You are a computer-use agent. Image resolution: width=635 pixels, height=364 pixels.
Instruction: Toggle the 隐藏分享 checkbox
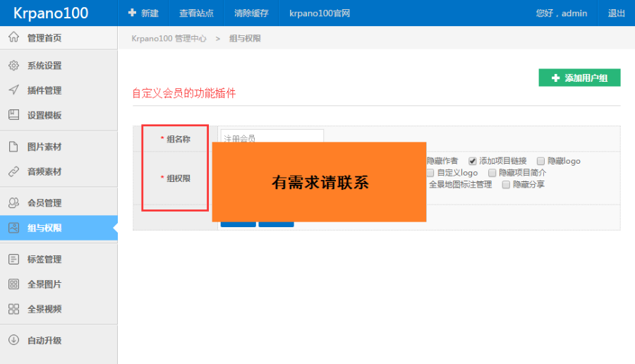[x=506, y=185]
